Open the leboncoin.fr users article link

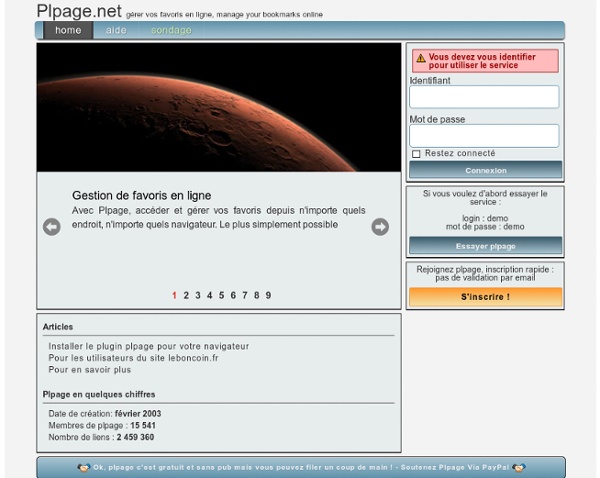coord(133,358)
